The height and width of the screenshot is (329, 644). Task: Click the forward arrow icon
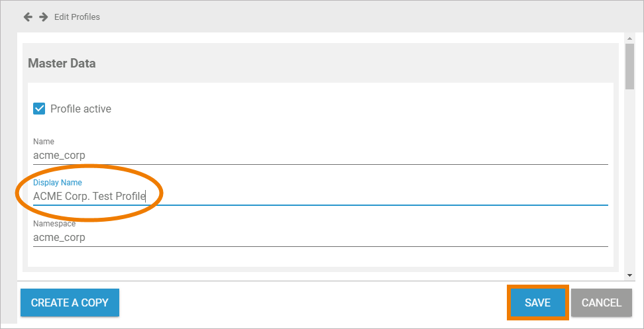[x=44, y=17]
